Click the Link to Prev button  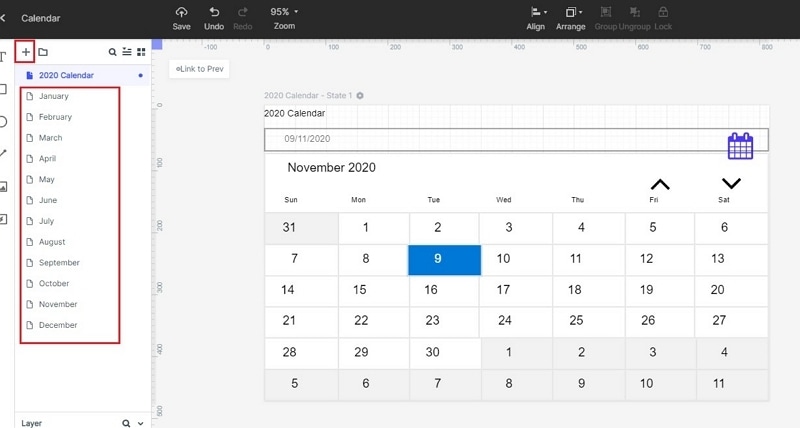tap(199, 69)
